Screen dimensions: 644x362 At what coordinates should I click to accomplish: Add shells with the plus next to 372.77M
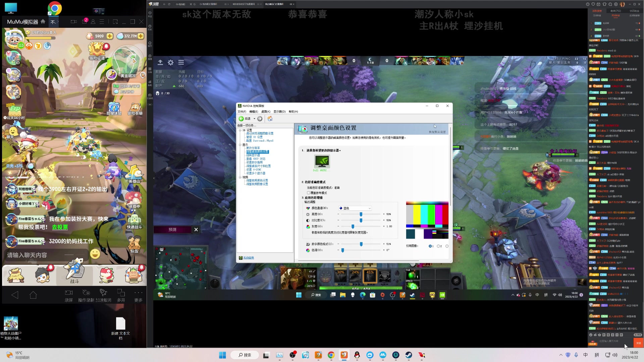pyautogui.click(x=141, y=36)
